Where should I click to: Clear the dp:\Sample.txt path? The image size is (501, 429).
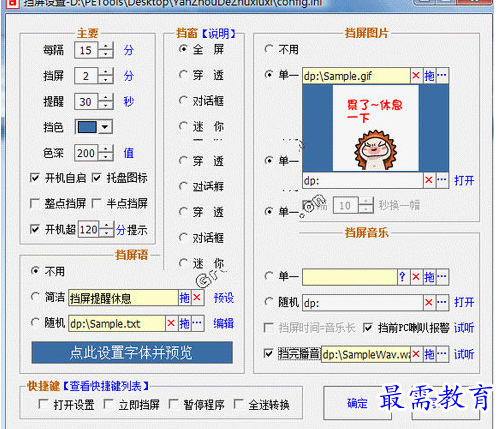[x=171, y=323]
